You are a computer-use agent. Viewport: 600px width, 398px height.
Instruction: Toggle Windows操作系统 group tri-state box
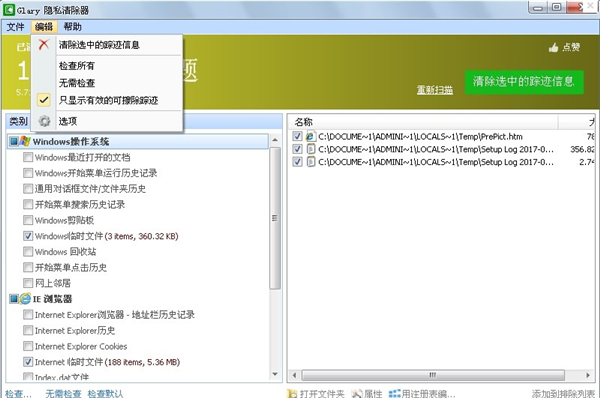click(x=14, y=142)
